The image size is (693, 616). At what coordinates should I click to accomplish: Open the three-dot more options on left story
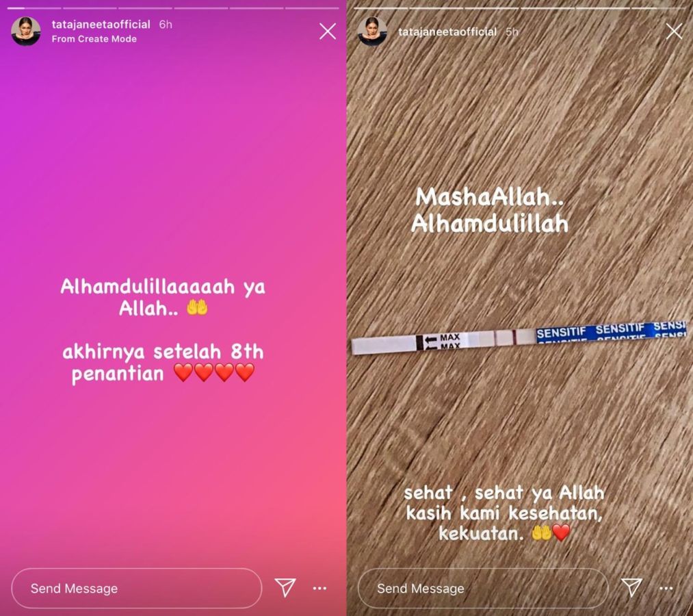pyautogui.click(x=319, y=588)
